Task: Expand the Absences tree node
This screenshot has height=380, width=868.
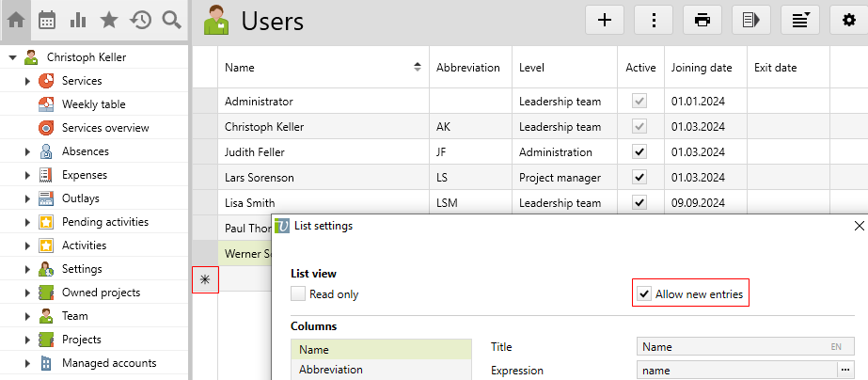Action: click(x=28, y=151)
